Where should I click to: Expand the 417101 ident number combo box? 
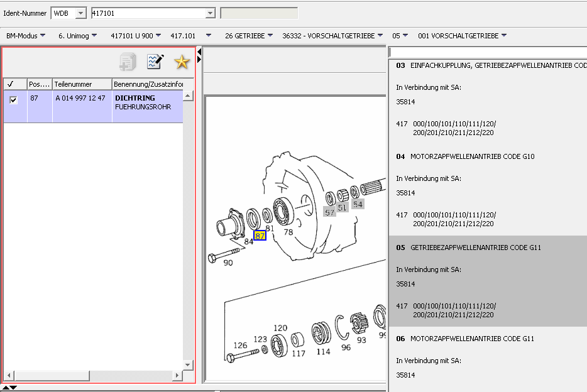210,13
